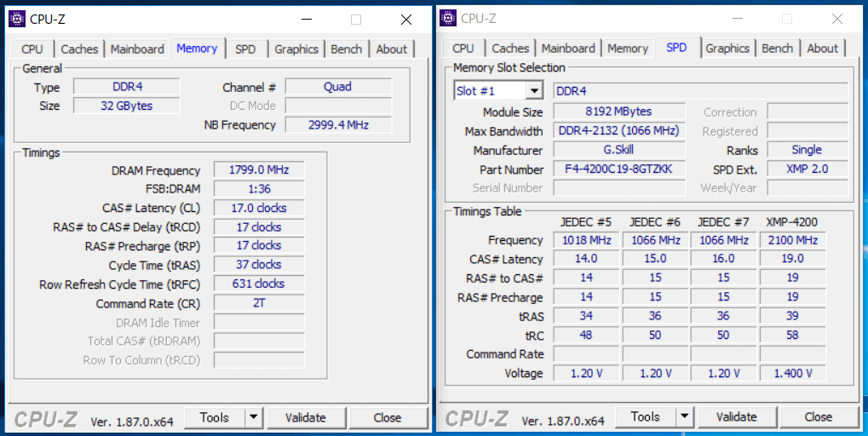Open the CPU tab in left window
This screenshot has width=868, height=436.
[32, 49]
